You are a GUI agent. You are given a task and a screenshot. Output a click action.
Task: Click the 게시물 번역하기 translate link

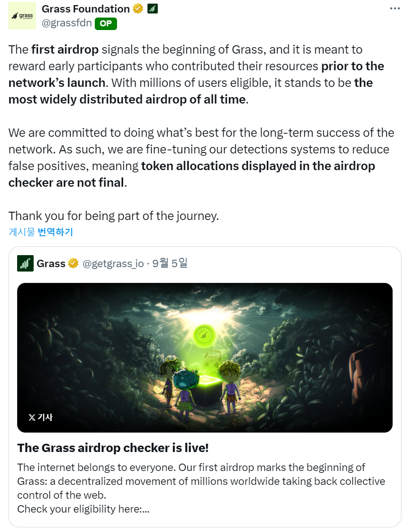[x=41, y=232]
